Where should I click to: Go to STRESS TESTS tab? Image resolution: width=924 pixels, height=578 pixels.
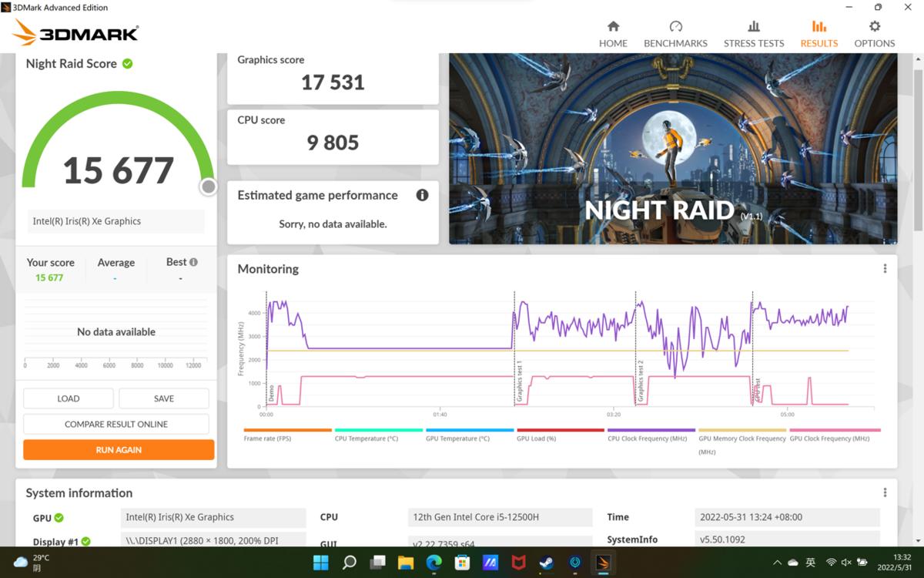tap(754, 34)
